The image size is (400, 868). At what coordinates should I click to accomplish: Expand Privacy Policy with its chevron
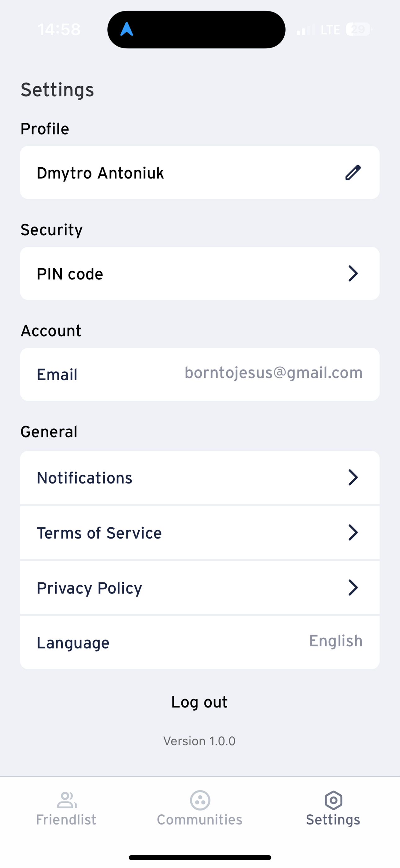pyautogui.click(x=353, y=588)
